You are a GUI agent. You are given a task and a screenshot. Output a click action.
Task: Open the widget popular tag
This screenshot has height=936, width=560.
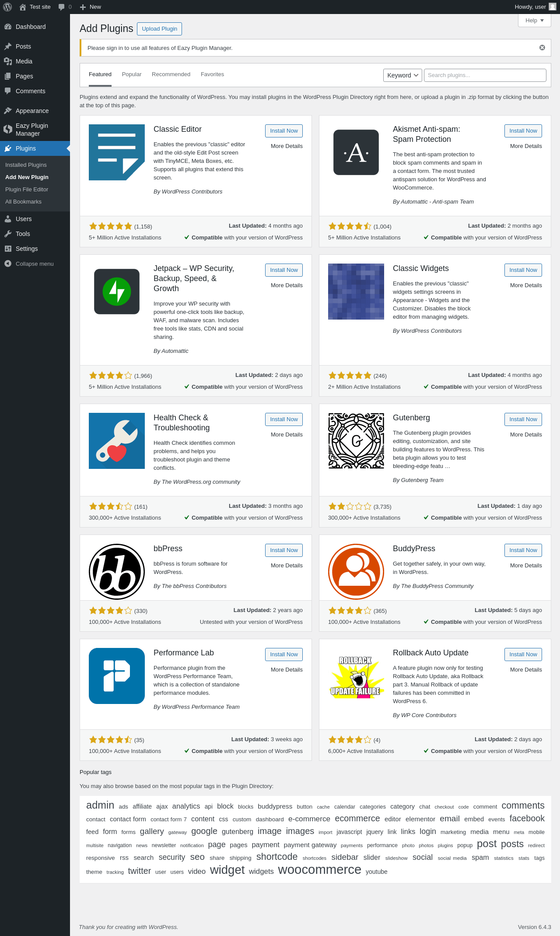click(227, 870)
